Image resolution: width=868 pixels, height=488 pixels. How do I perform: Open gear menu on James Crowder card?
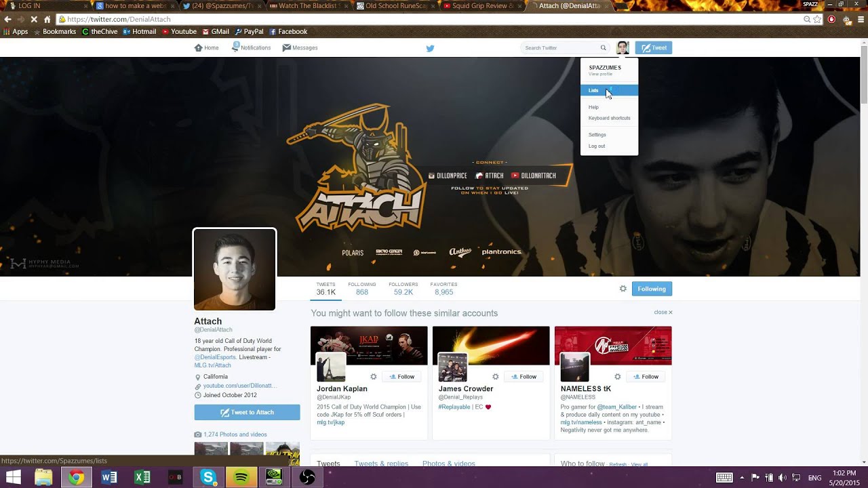pyautogui.click(x=495, y=377)
